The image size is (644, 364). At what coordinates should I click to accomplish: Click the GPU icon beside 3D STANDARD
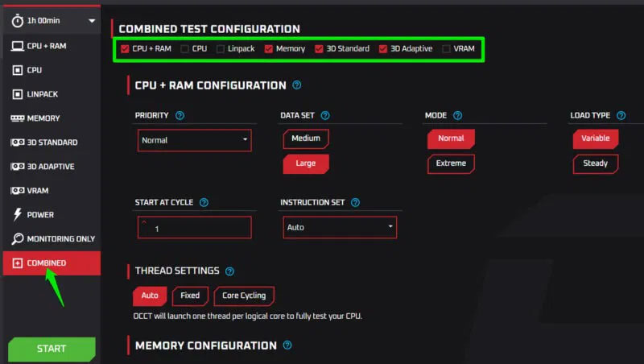[x=17, y=143]
